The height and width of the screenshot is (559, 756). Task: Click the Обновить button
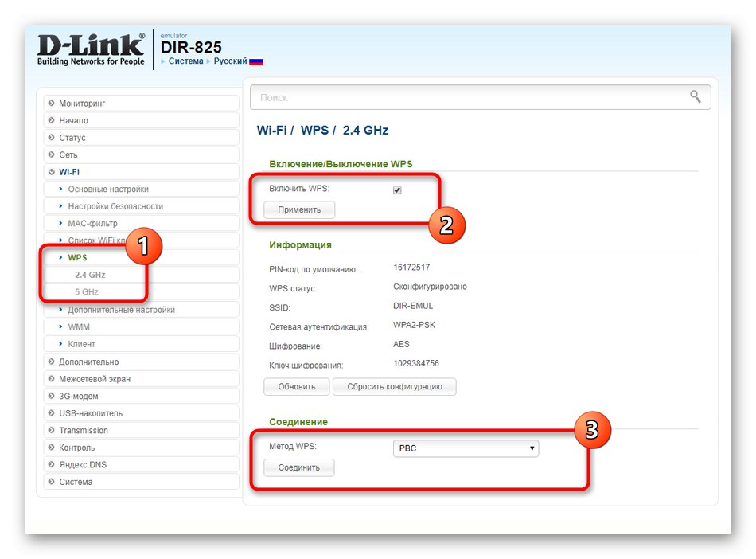296,386
